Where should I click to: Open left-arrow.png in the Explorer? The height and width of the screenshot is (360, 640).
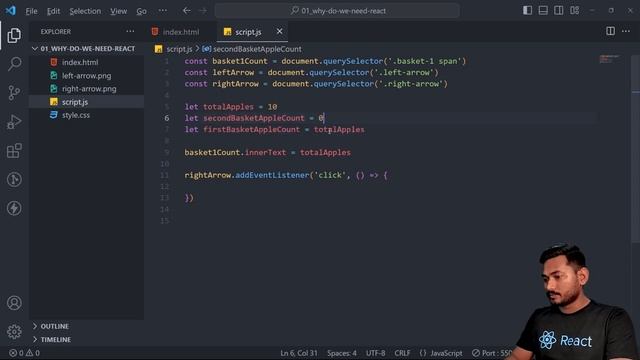(x=86, y=76)
